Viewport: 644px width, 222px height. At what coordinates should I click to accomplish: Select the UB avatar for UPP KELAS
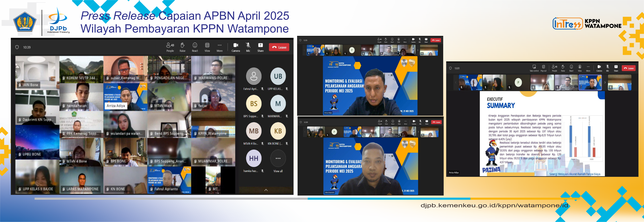278,76
